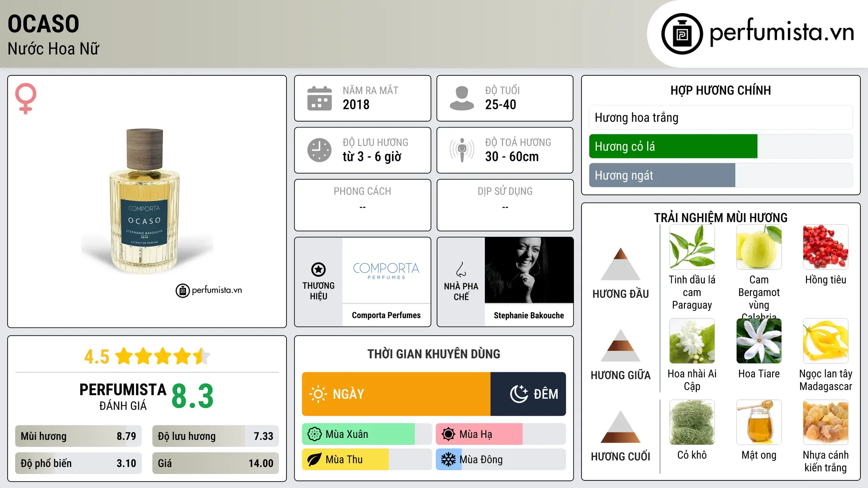Select the Tiare flower note image
Viewport: 868px width, 488px height.
tap(759, 341)
